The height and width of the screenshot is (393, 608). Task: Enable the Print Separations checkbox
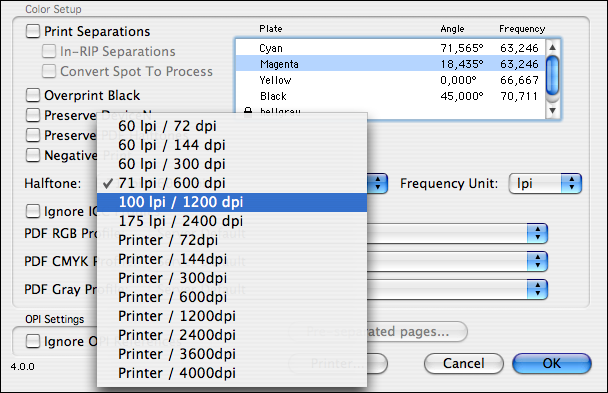point(33,31)
